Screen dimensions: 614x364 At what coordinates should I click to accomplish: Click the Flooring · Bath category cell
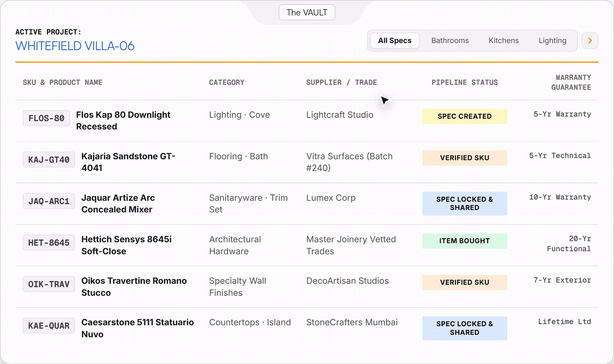click(238, 156)
